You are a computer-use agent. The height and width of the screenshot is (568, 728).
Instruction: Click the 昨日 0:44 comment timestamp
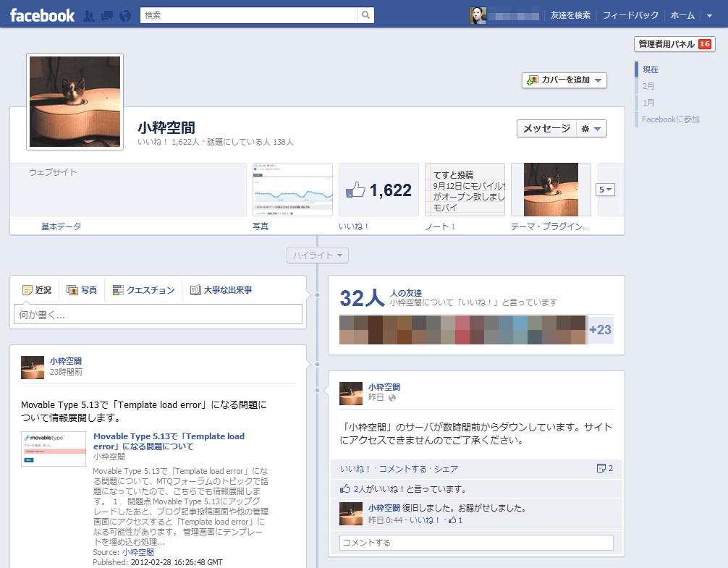(386, 520)
